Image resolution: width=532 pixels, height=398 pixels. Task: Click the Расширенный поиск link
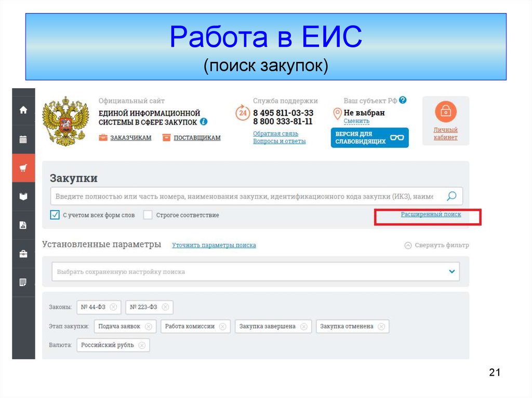(431, 214)
